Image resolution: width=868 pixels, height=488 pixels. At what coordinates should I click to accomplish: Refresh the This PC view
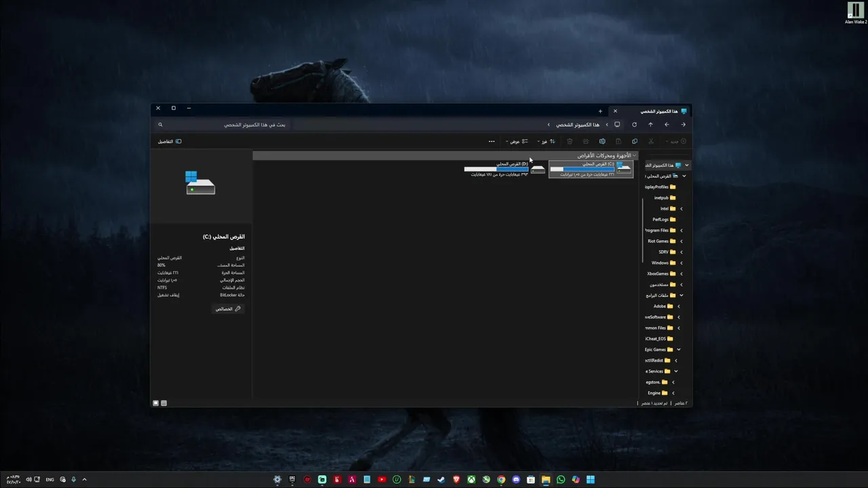[x=634, y=125]
